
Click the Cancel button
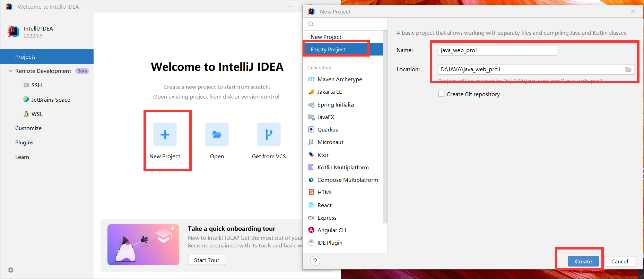point(620,261)
